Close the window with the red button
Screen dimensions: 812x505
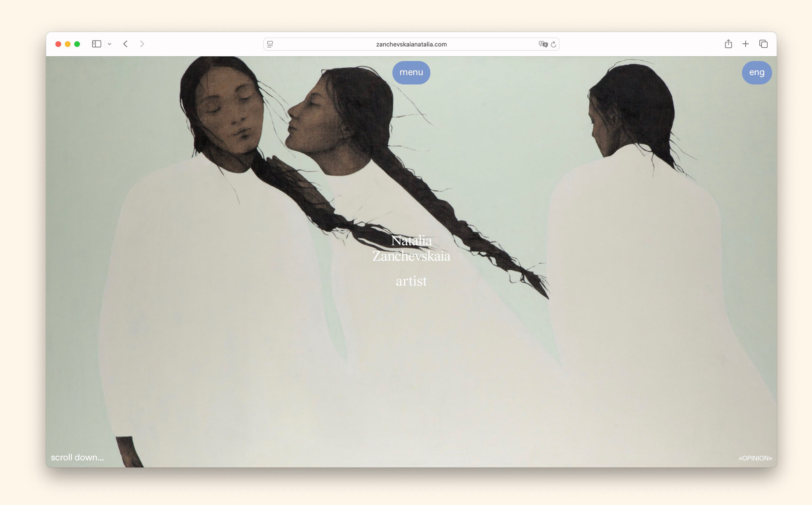point(58,44)
